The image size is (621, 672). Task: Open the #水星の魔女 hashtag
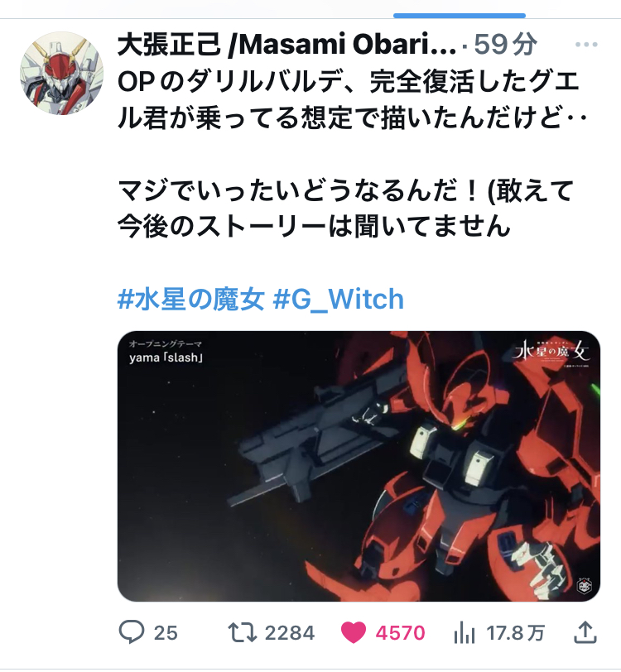tap(190, 299)
